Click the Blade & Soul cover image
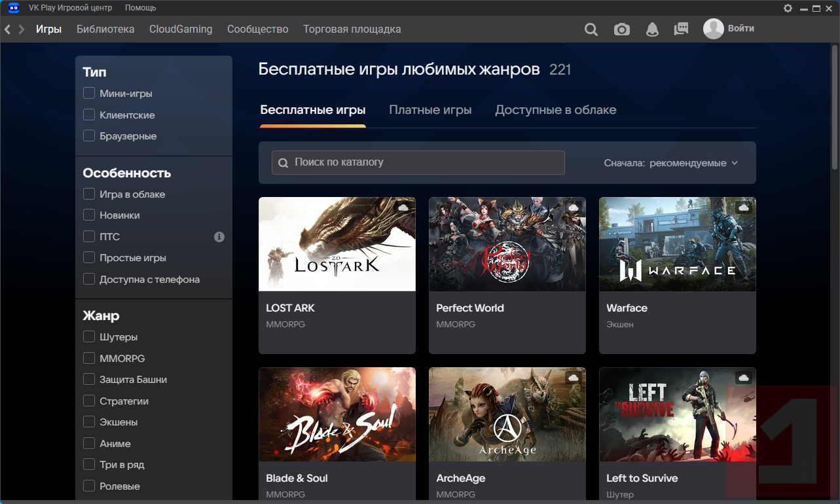Viewport: 840px width, 504px height. pyautogui.click(x=337, y=414)
